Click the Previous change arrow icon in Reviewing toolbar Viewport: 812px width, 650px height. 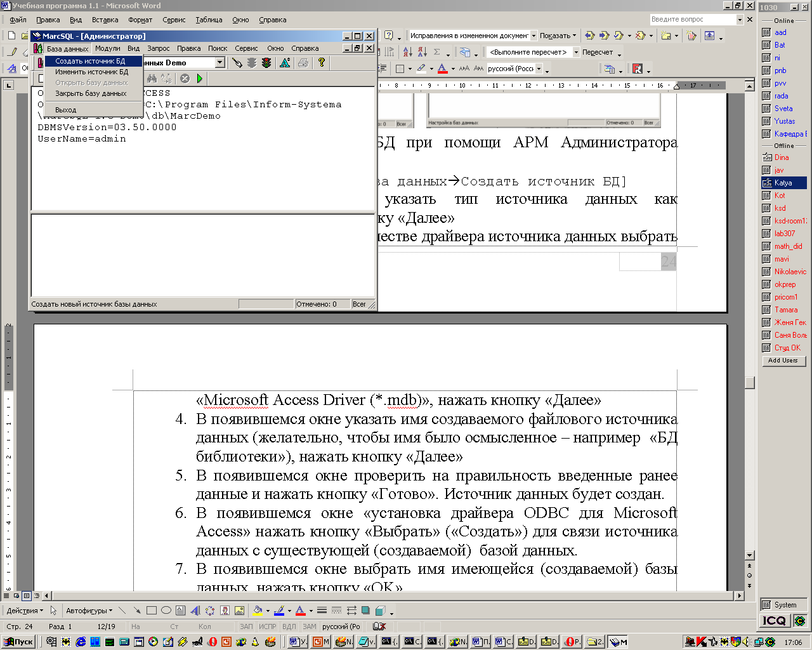coord(590,36)
